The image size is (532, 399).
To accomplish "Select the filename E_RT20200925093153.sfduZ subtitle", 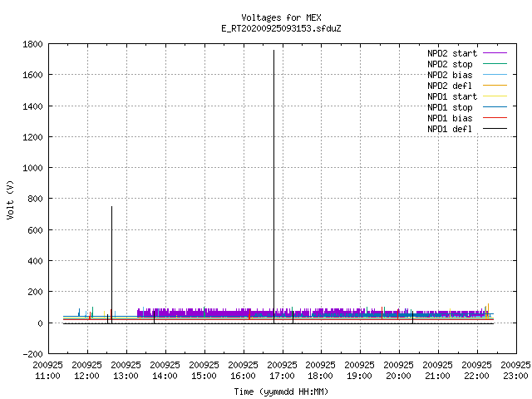I will click(x=281, y=28).
